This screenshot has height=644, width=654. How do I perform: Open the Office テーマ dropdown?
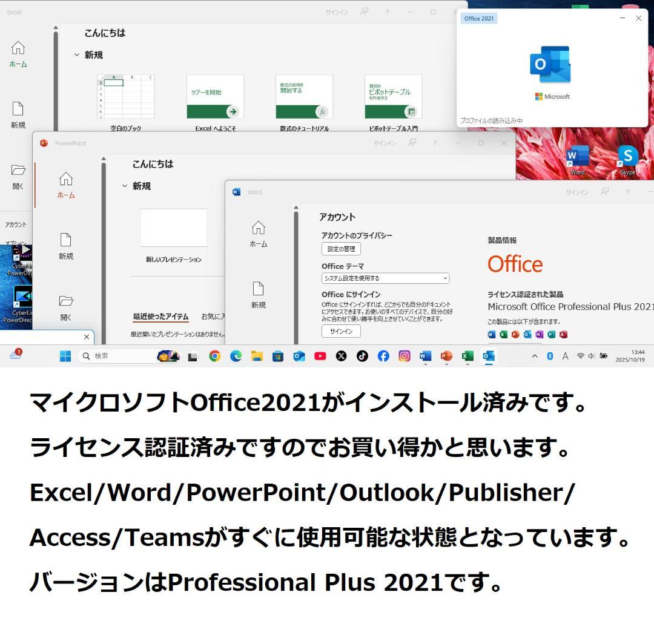pyautogui.click(x=385, y=278)
